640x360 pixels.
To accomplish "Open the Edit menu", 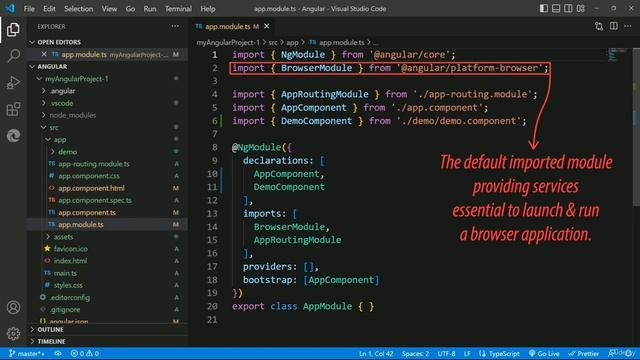I will click(x=49, y=9).
